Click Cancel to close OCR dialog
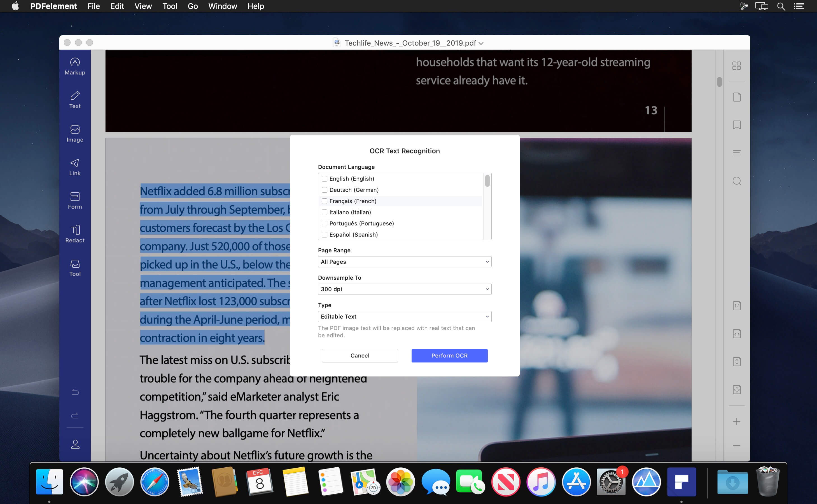This screenshot has height=504, width=817. click(360, 355)
